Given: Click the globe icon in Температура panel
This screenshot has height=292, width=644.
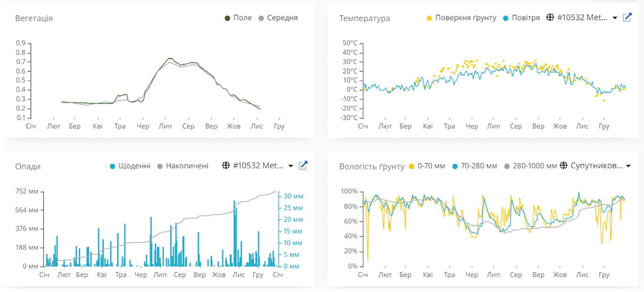Looking at the screenshot, I should pyautogui.click(x=550, y=18).
